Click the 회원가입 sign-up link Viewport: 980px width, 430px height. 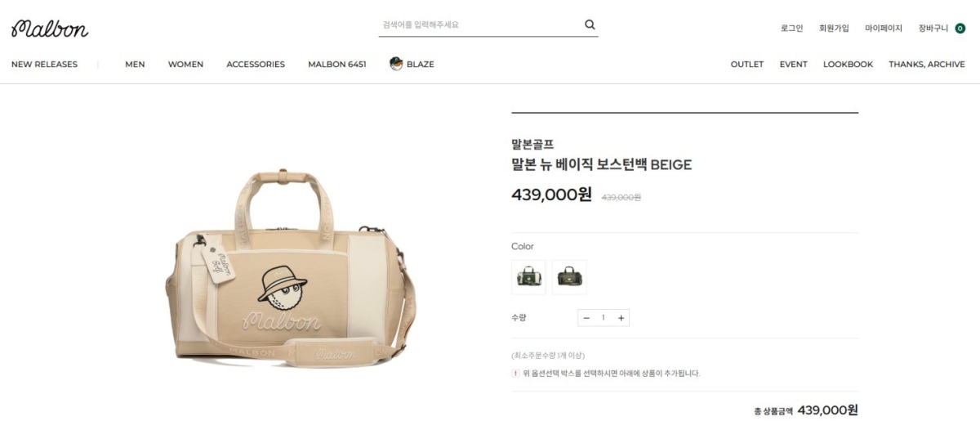pos(834,29)
